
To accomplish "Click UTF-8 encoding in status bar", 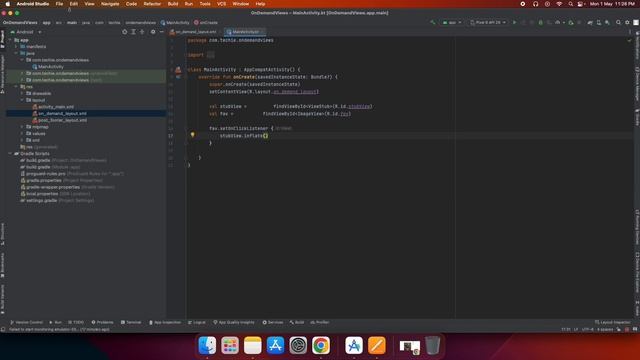I will point(588,329).
